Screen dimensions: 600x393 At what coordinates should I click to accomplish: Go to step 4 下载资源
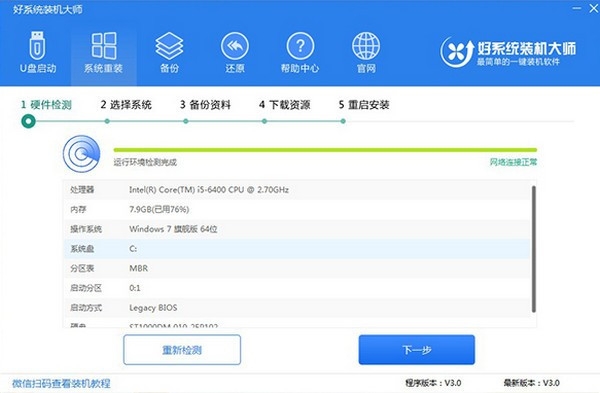pyautogui.click(x=285, y=105)
